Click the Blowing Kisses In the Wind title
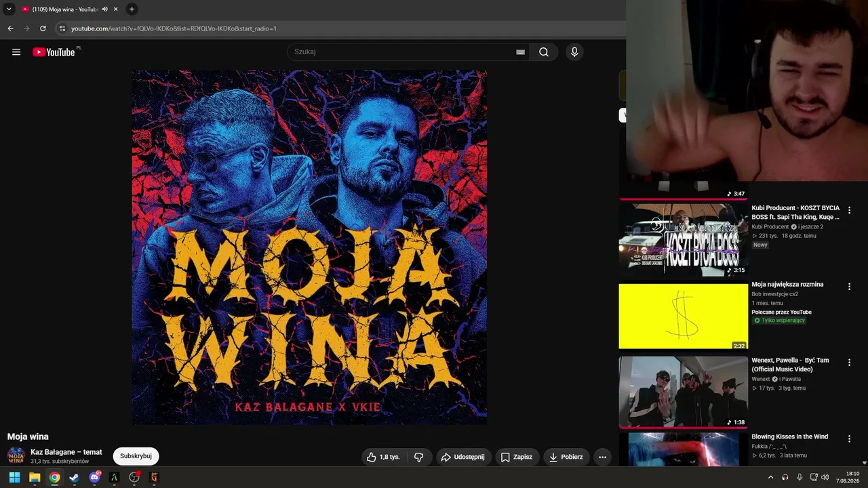The width and height of the screenshot is (868, 488). pos(790,436)
